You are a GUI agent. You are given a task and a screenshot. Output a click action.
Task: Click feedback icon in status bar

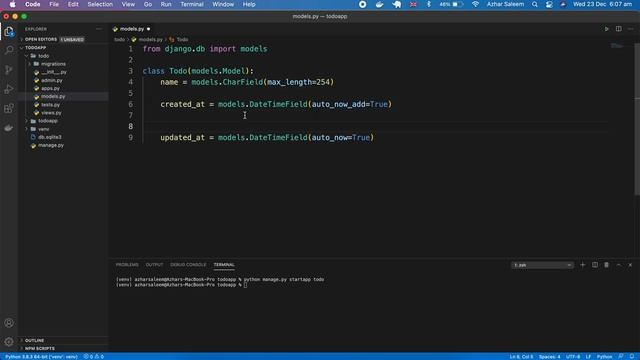tap(621, 356)
